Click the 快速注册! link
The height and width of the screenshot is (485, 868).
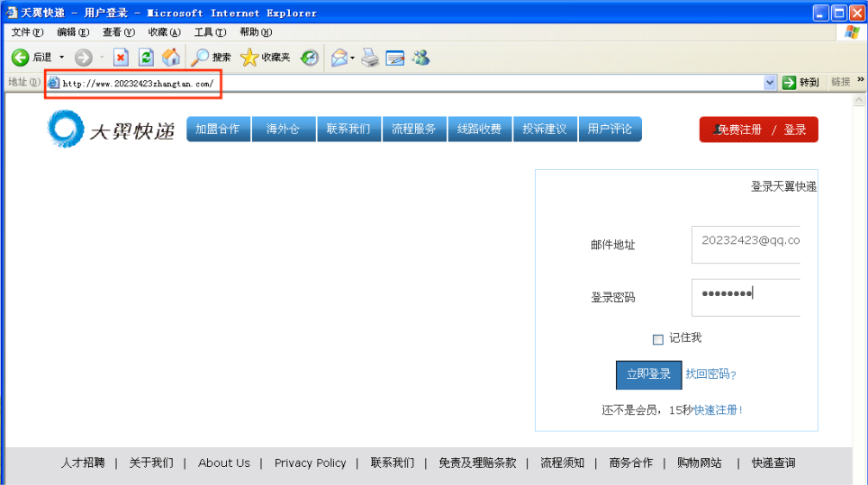[x=718, y=409]
